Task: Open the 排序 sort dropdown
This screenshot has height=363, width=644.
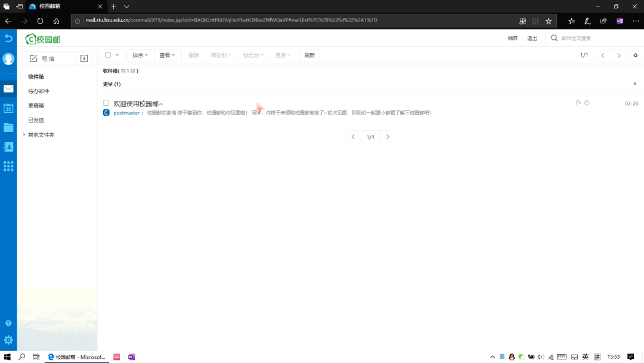Action: (141, 55)
